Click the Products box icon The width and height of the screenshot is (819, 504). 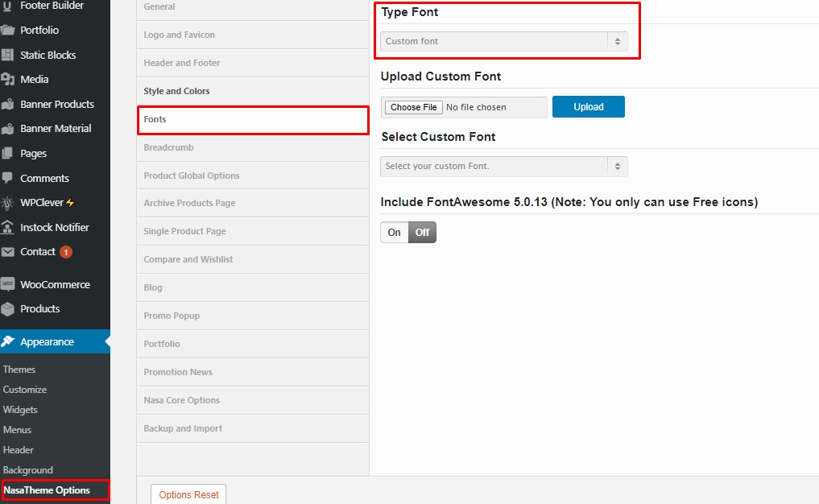tap(8, 308)
